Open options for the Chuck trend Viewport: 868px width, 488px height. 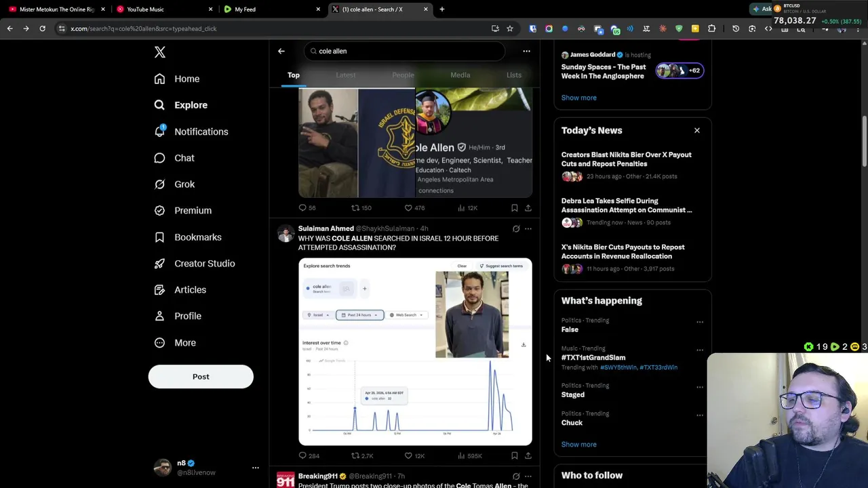[x=700, y=415]
